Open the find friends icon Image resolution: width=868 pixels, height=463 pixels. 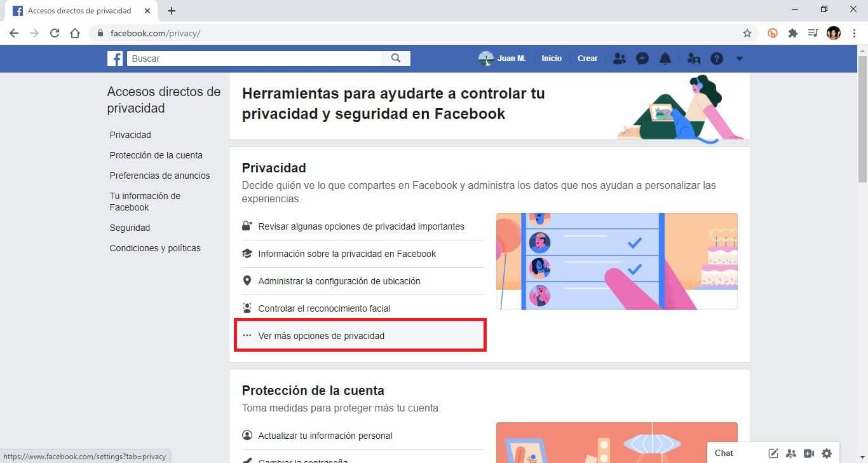click(x=694, y=59)
